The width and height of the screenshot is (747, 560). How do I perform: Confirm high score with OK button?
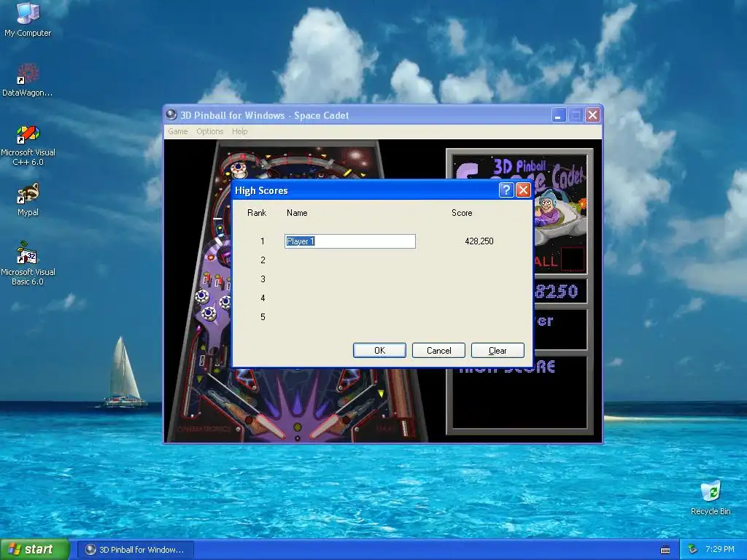[x=379, y=351]
